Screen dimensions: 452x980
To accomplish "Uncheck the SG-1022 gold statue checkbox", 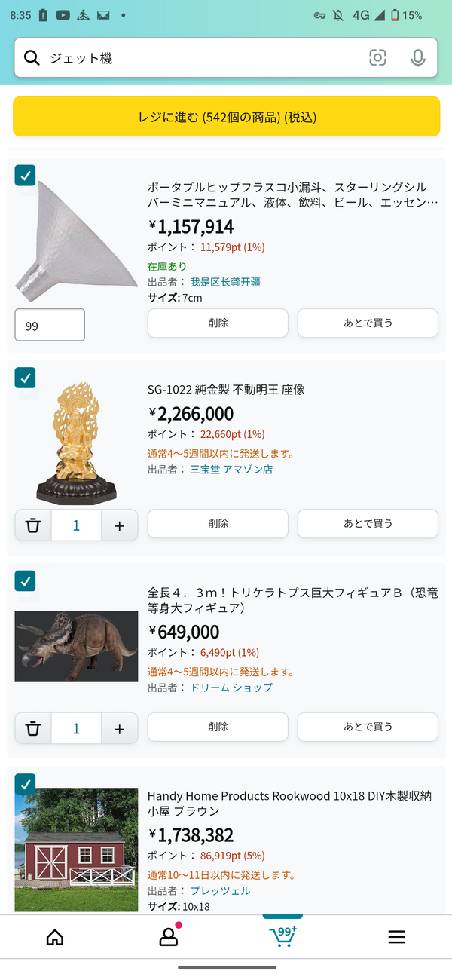I will [x=26, y=378].
